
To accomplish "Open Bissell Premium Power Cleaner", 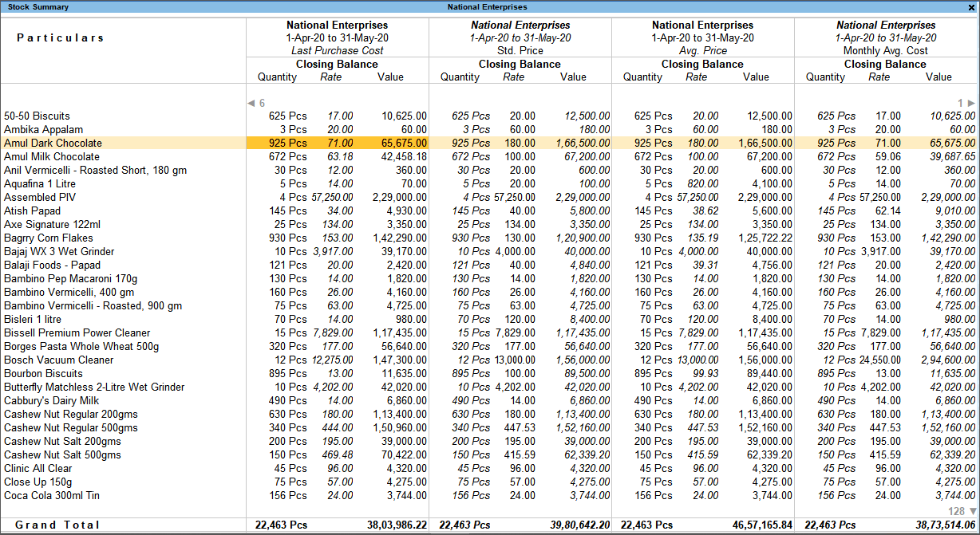I will click(77, 332).
